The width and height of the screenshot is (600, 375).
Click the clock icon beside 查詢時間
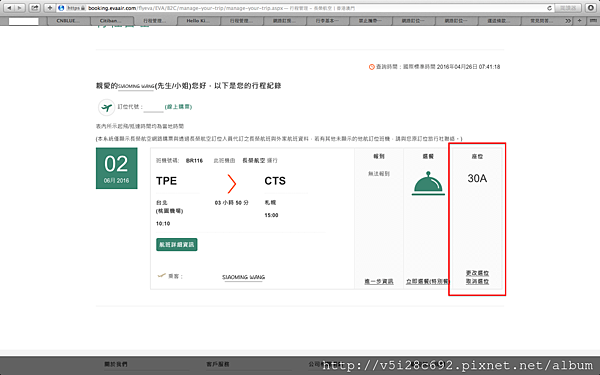(x=371, y=67)
